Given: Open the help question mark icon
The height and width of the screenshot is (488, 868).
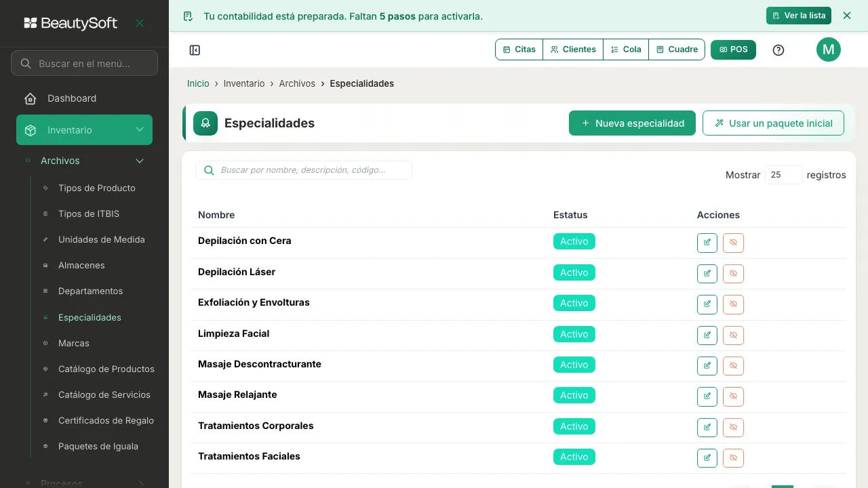Looking at the screenshot, I should click(778, 50).
